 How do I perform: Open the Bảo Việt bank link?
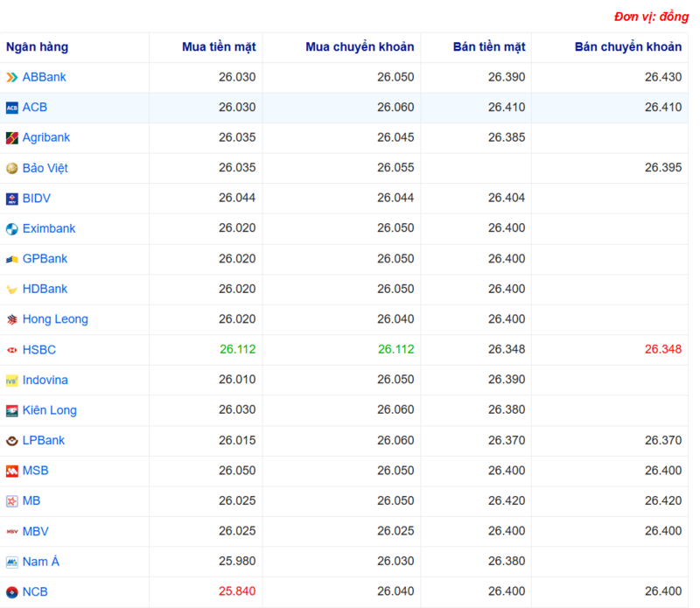pyautogui.click(x=45, y=168)
